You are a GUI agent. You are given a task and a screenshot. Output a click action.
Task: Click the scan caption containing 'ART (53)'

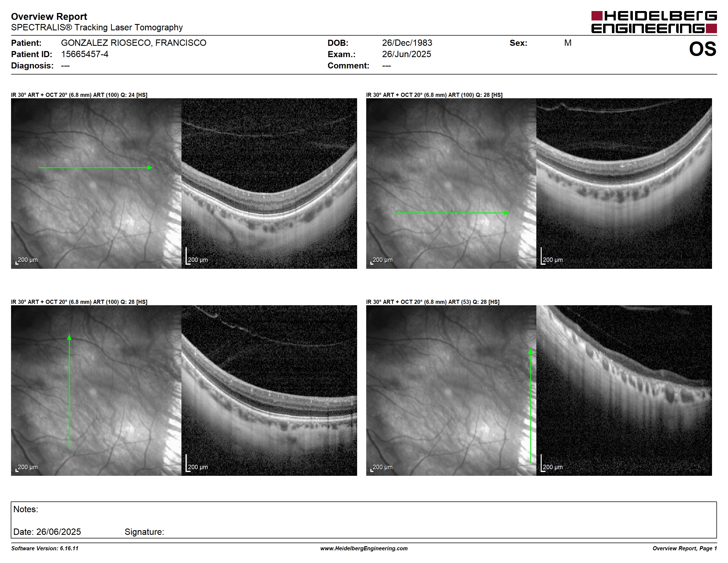pos(433,302)
